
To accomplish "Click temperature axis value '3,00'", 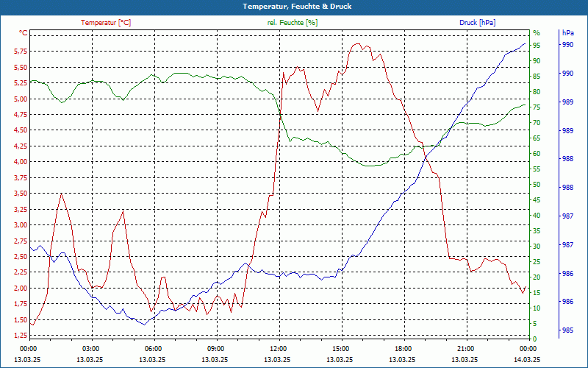I will tap(21, 225).
